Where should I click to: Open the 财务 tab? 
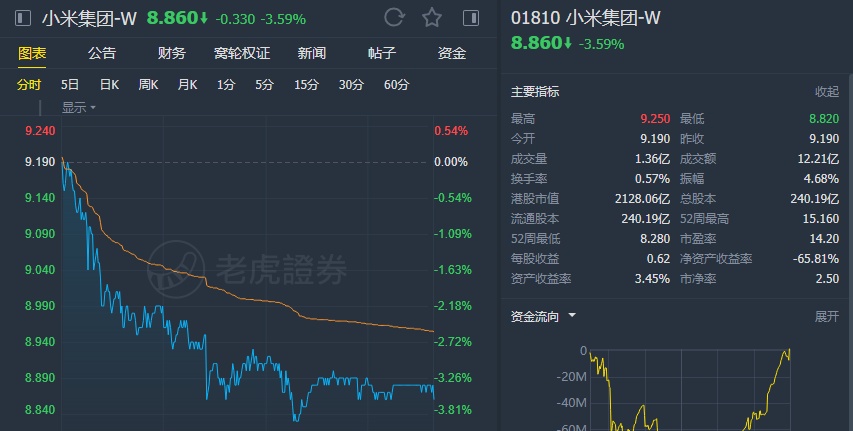click(172, 54)
